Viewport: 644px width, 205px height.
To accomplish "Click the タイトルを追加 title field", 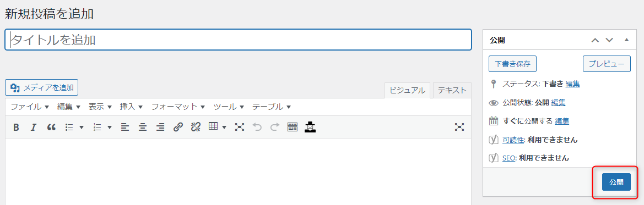I will point(238,40).
